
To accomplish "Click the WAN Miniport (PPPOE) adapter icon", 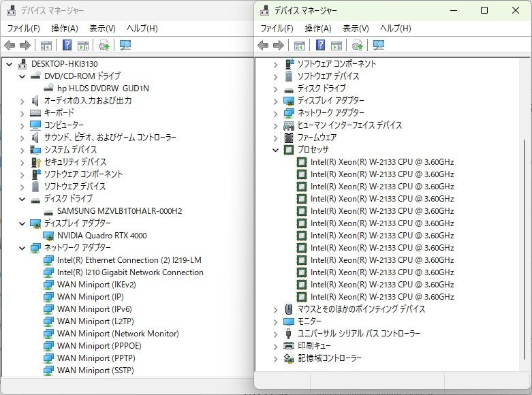I will (x=48, y=346).
